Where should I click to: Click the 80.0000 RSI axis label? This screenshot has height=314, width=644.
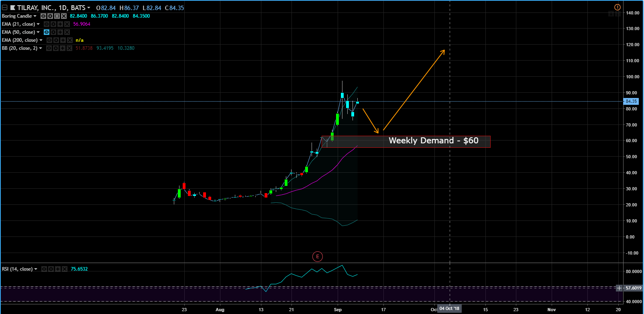coord(634,271)
